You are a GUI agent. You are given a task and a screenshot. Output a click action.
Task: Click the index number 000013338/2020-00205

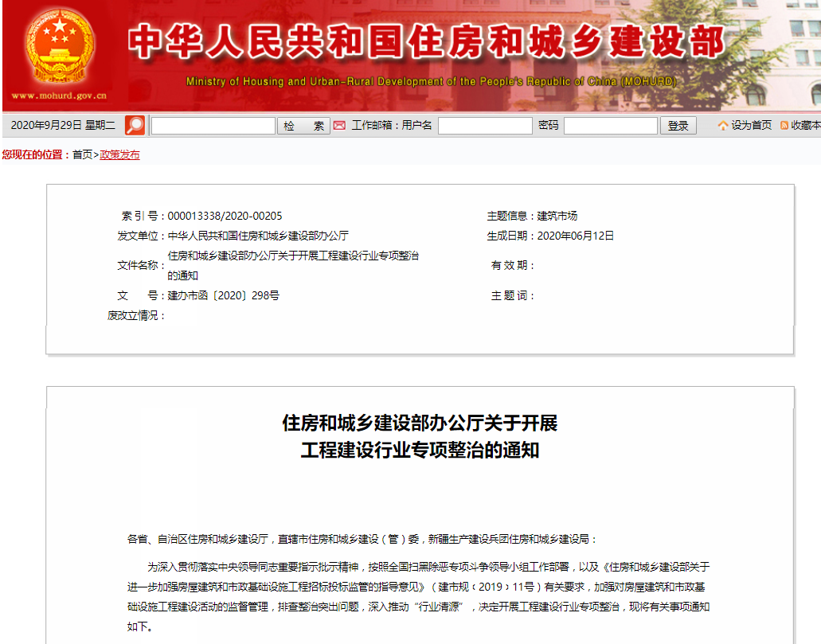[x=225, y=216]
